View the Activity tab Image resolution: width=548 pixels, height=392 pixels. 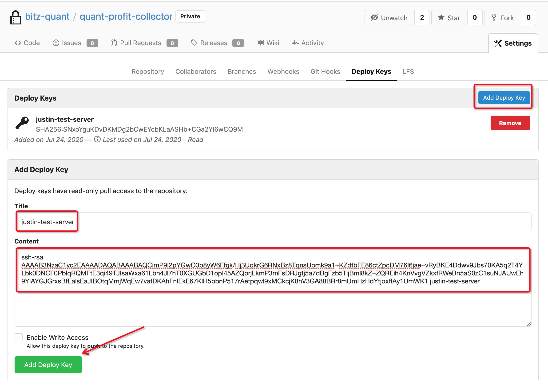pyautogui.click(x=308, y=43)
